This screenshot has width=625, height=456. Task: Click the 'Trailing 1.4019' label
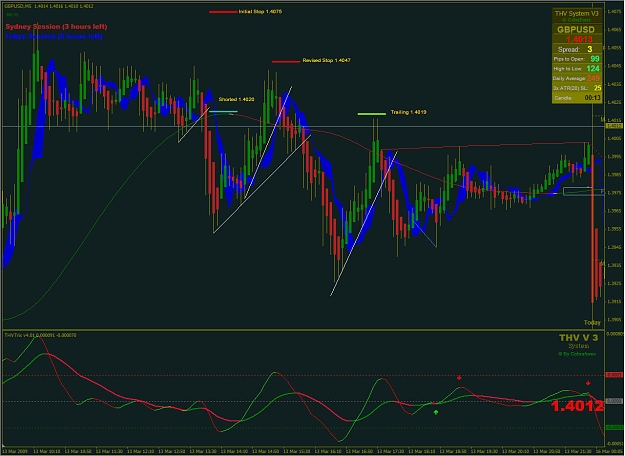pos(408,112)
